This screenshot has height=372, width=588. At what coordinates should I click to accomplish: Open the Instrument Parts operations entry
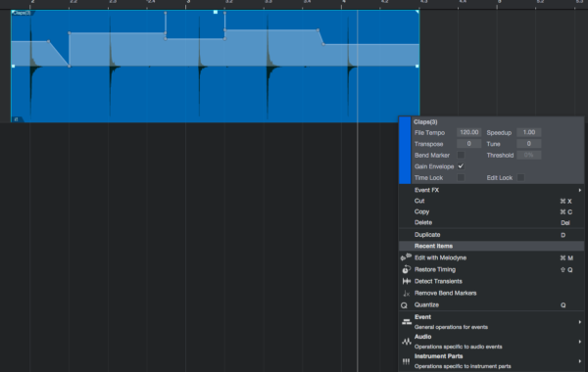[491, 361]
